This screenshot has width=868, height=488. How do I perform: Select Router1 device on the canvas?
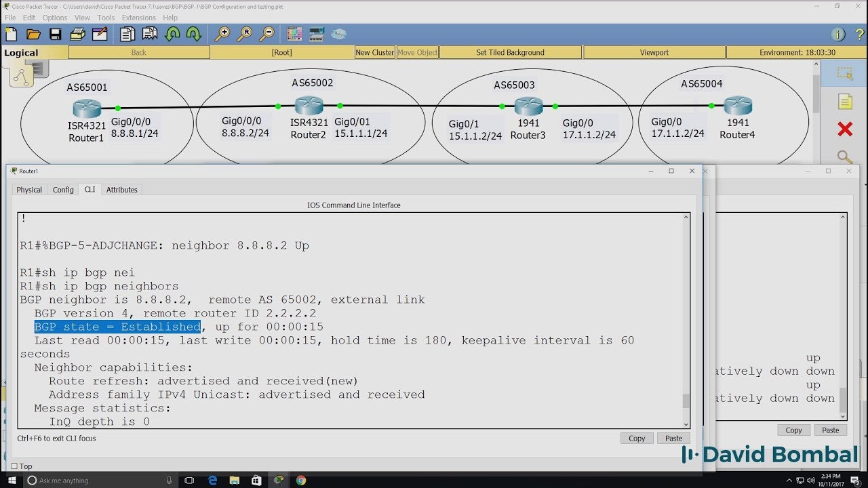tap(86, 108)
